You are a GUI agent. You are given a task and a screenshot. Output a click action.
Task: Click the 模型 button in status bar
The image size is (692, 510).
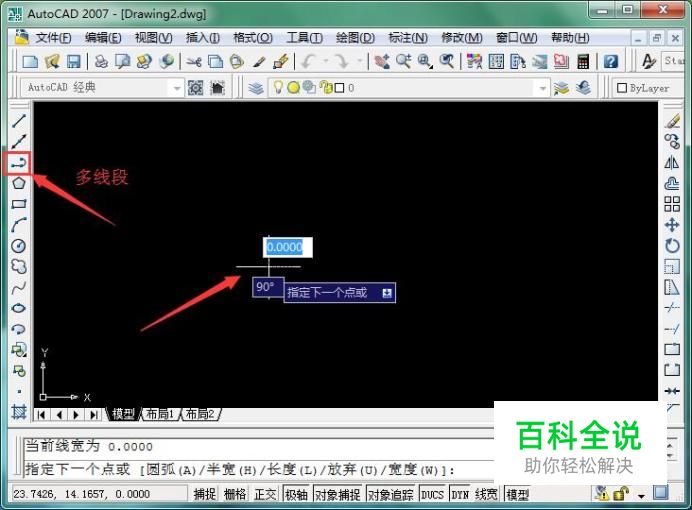coord(517,494)
